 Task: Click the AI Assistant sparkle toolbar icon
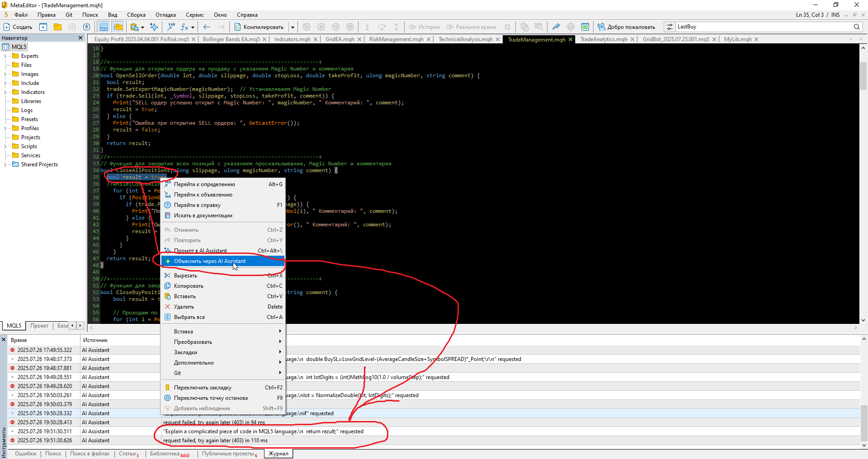pos(154,27)
